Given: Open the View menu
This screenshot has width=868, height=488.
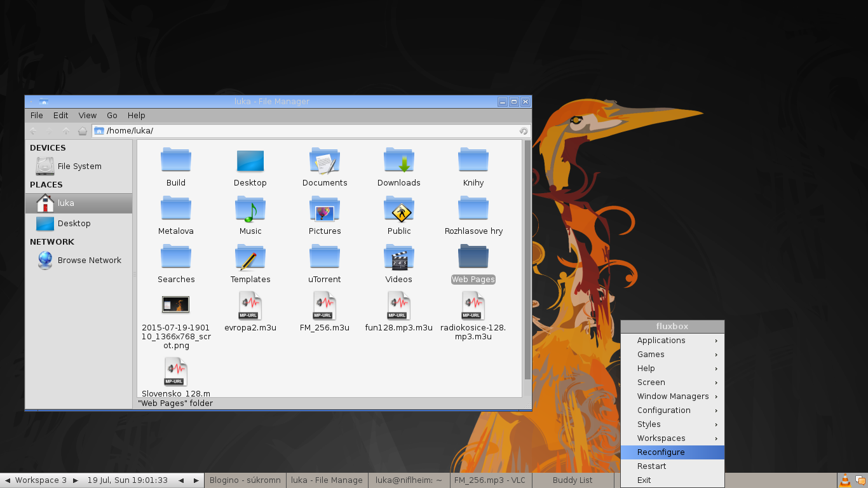Looking at the screenshot, I should pyautogui.click(x=88, y=116).
